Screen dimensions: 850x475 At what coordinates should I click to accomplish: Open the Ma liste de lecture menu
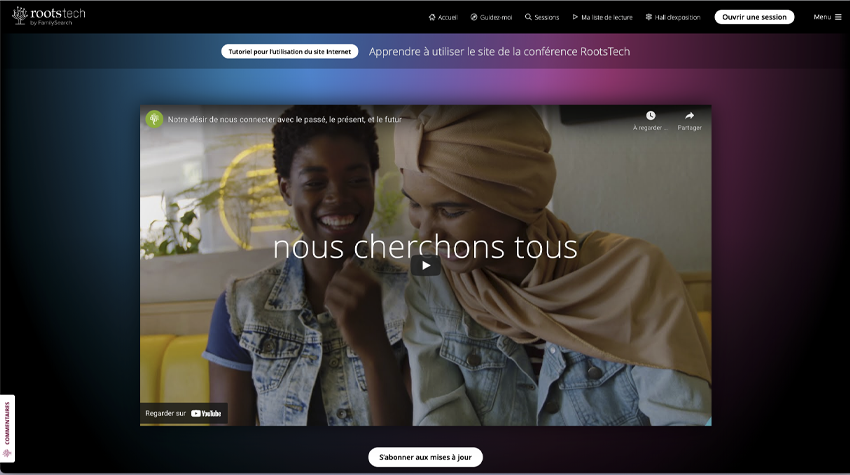click(x=607, y=17)
